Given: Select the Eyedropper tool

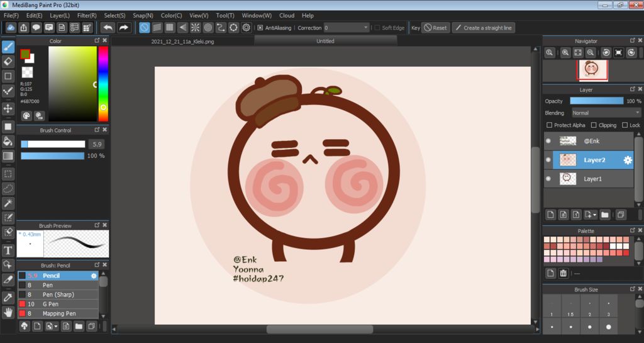Looking at the screenshot, I should coord(8,298).
